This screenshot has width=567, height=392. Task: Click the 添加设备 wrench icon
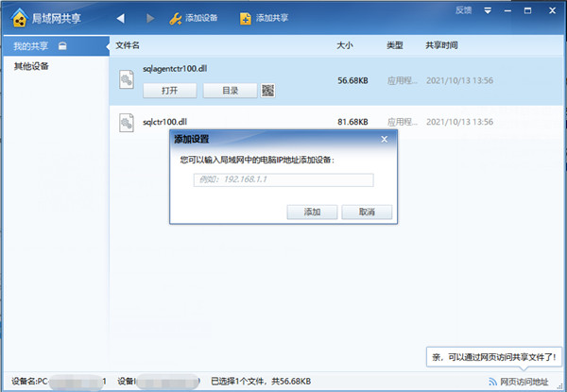tap(176, 19)
